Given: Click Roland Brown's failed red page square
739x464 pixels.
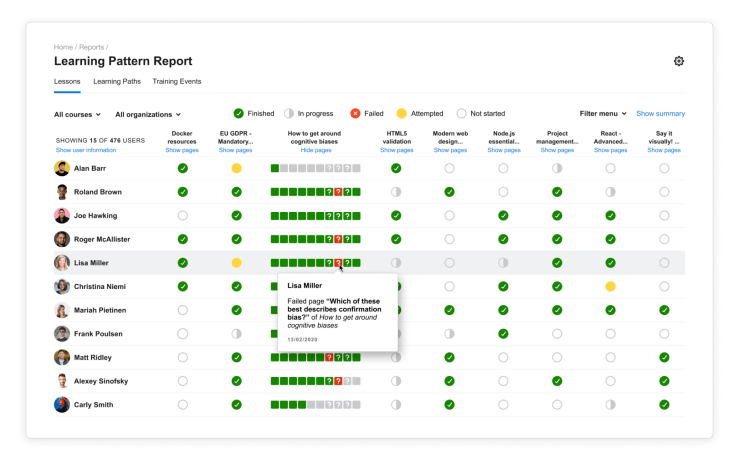Looking at the screenshot, I should [338, 192].
